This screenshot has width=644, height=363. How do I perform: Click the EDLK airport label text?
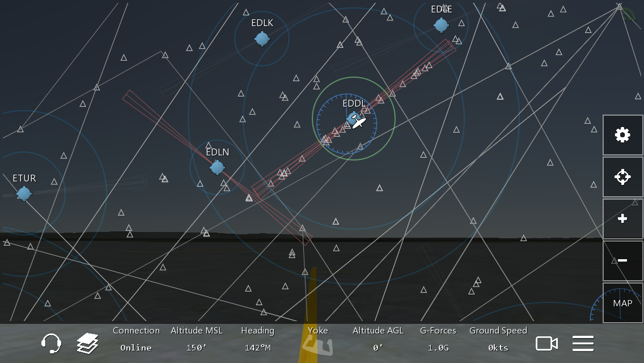[x=262, y=23]
